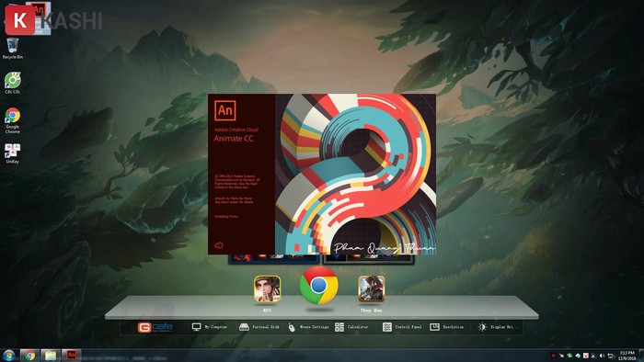644x362 pixels.
Task: Open File Explorer from the taskbar
Action: [x=50, y=355]
